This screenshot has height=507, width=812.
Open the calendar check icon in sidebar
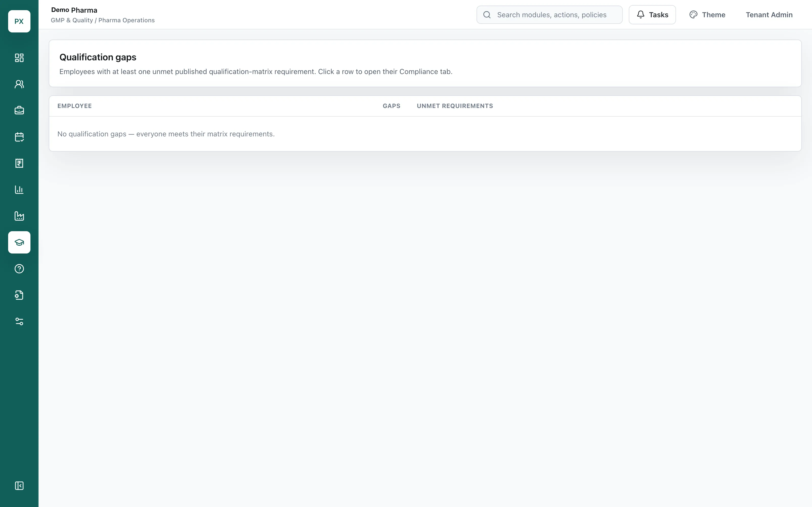[19, 137]
